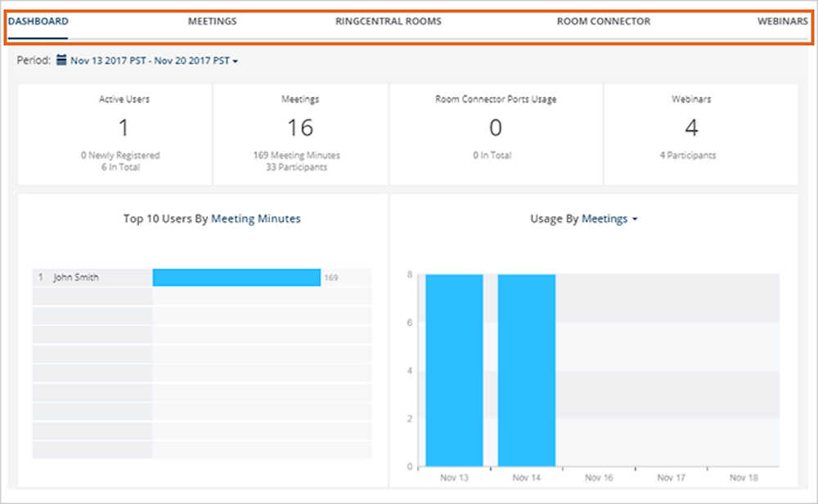Click John Smith's blue meeting minutes bar
Viewport: 818px width, 504px height.
tap(236, 277)
